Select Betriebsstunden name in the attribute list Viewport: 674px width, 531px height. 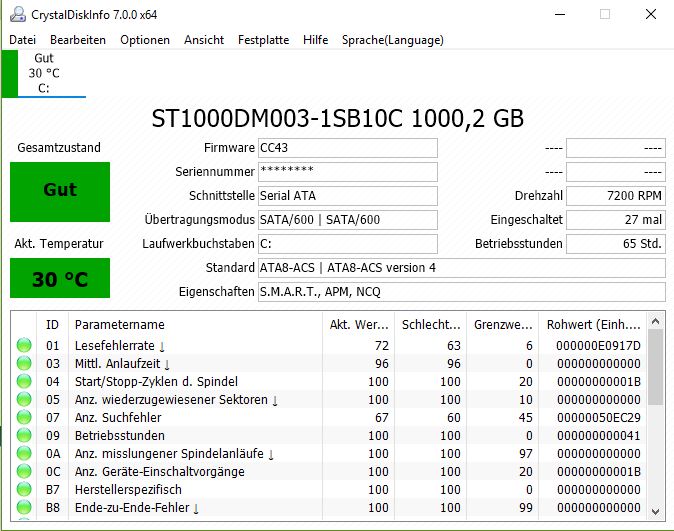pyautogui.click(x=119, y=436)
